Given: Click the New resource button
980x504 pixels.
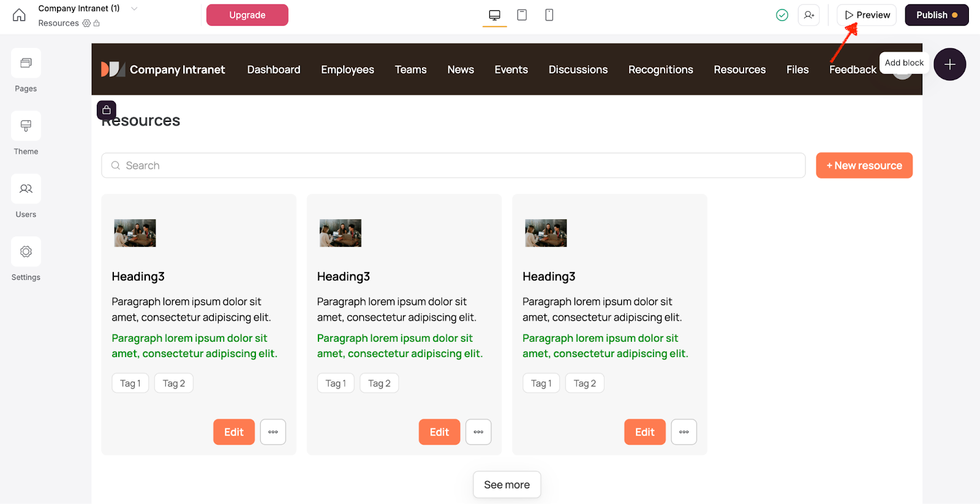Looking at the screenshot, I should pyautogui.click(x=864, y=165).
